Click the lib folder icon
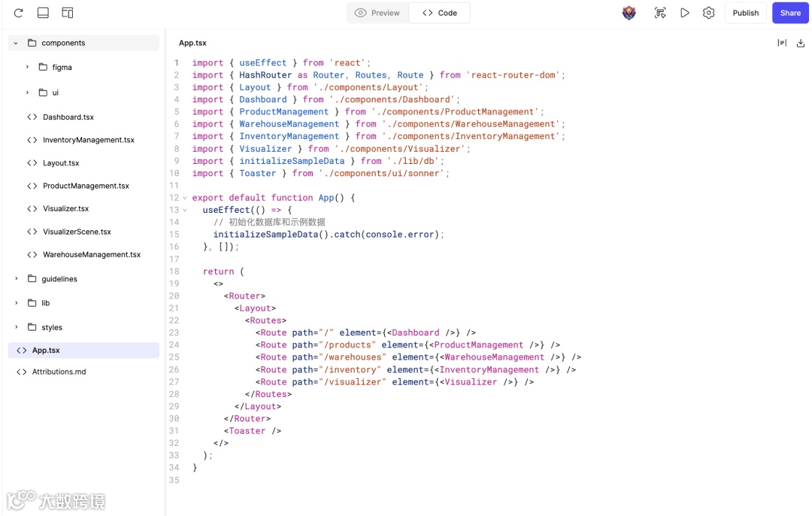 [x=32, y=303]
